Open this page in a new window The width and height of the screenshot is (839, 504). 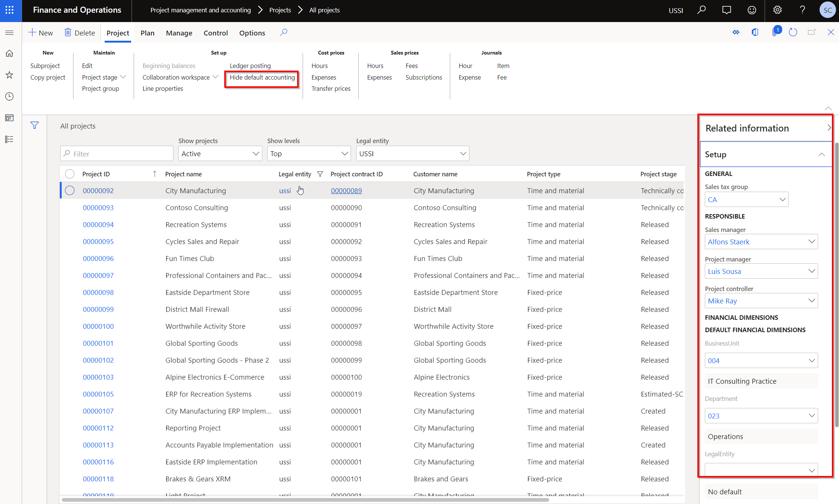(812, 33)
